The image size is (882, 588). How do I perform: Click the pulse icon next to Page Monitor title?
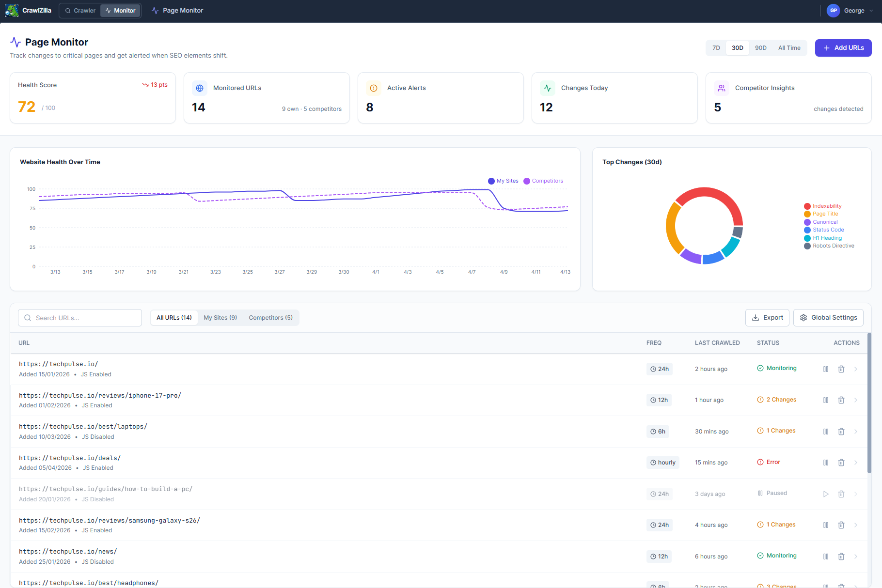tap(15, 42)
